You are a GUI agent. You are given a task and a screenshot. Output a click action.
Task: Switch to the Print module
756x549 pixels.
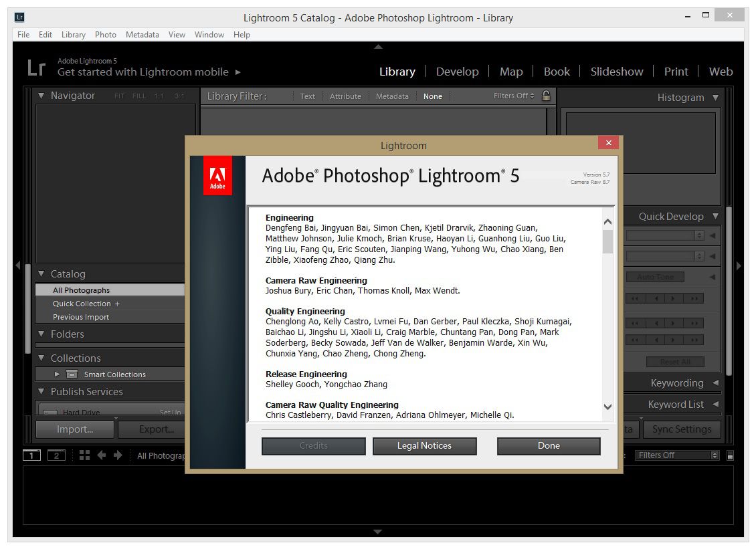(676, 72)
